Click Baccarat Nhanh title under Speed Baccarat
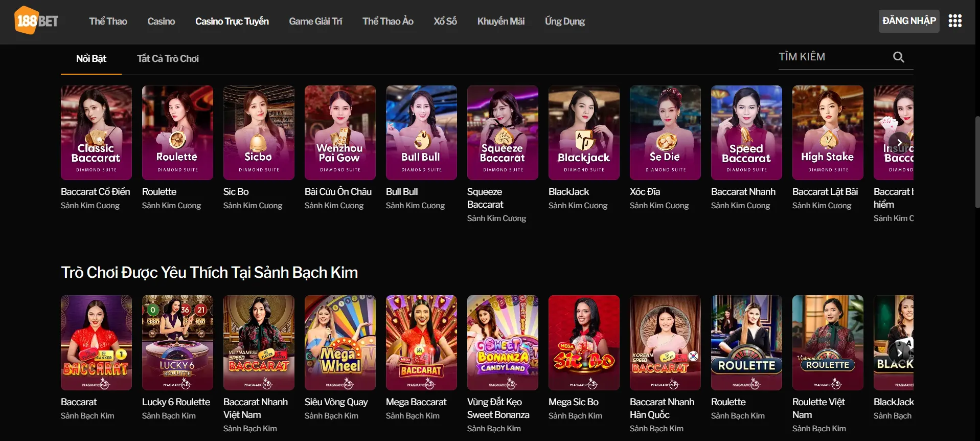The width and height of the screenshot is (980, 441). (x=743, y=191)
